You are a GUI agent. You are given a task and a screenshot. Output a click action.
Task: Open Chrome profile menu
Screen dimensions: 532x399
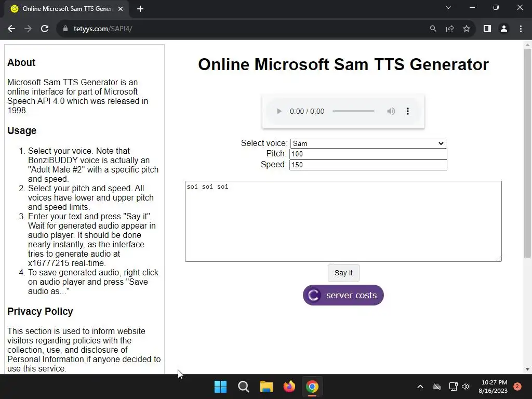(x=504, y=29)
